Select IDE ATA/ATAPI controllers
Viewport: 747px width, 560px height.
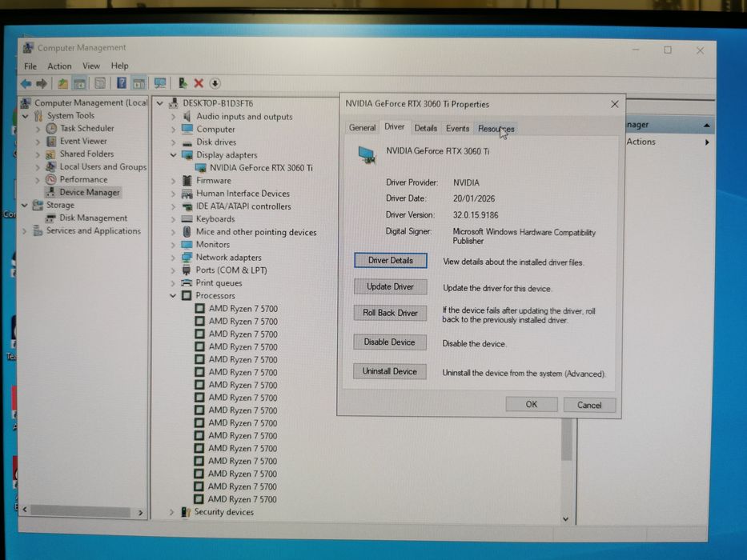(243, 206)
